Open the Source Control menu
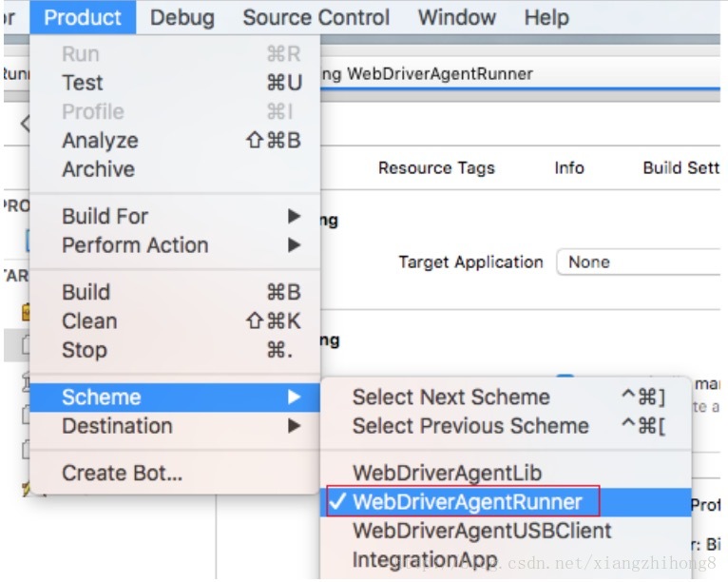Image resolution: width=728 pixels, height=582 pixels. click(x=316, y=18)
